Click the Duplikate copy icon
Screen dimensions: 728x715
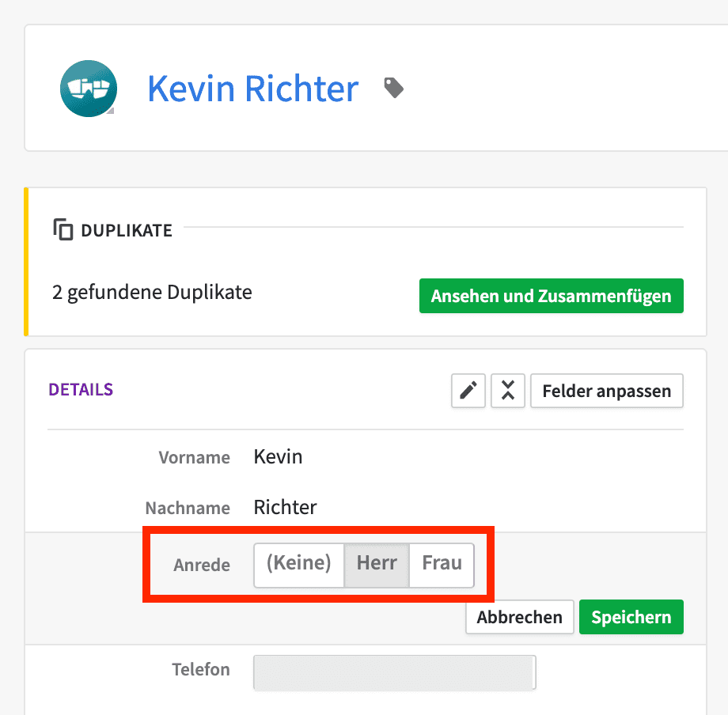(x=63, y=229)
